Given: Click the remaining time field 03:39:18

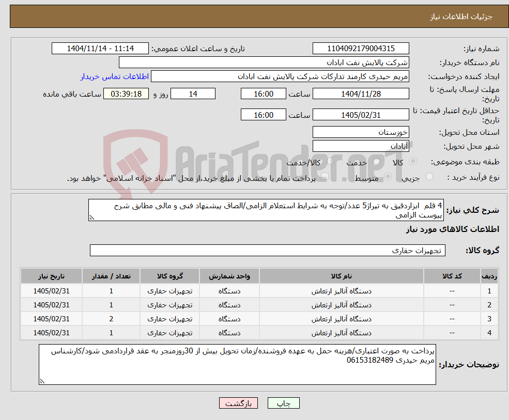Looking at the screenshot, I should [x=126, y=94].
